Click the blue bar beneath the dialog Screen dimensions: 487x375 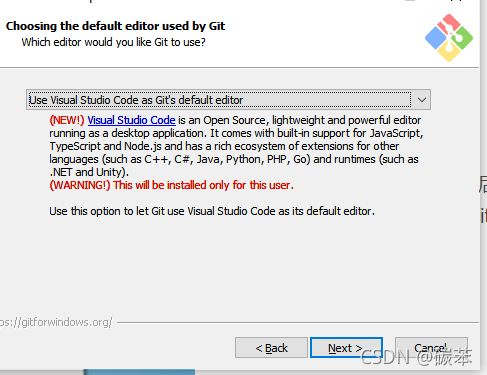coord(139,372)
